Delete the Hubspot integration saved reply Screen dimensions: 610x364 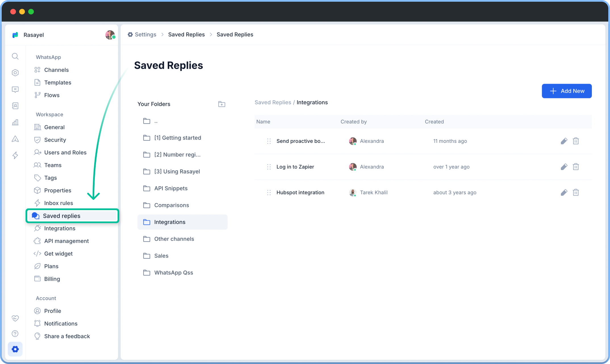(x=576, y=193)
